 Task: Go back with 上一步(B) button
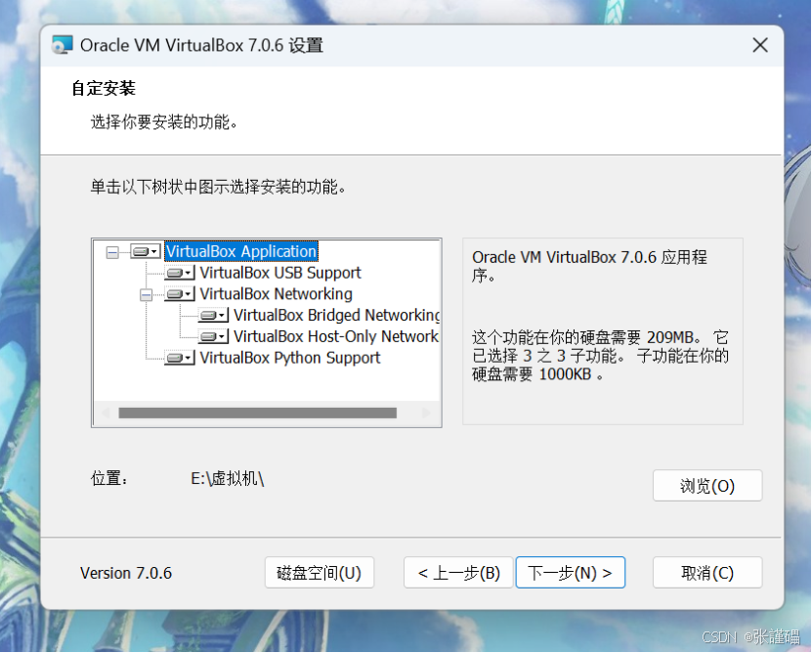pos(458,573)
